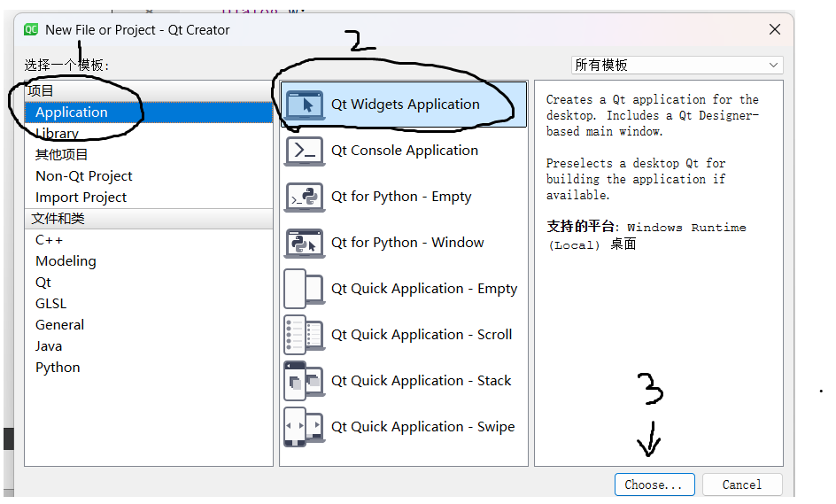Close the New File or Project dialog

coord(775,29)
